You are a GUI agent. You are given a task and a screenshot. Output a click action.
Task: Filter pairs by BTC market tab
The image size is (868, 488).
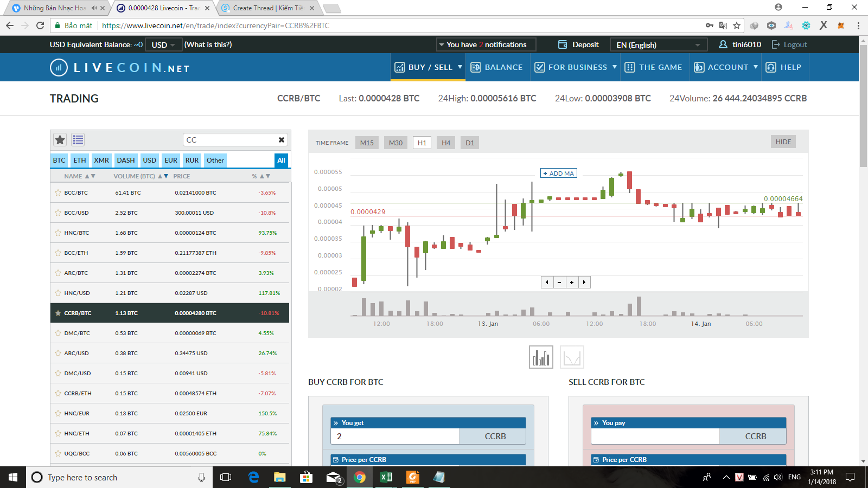[59, 160]
